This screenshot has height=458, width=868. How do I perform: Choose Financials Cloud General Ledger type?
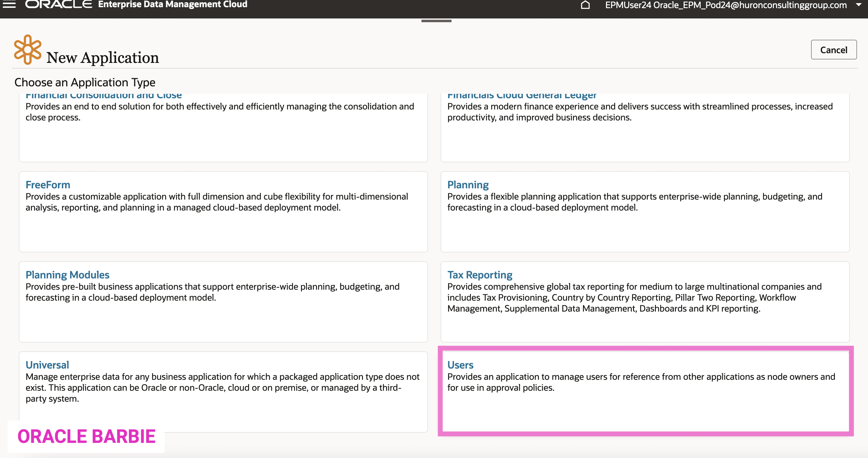522,96
